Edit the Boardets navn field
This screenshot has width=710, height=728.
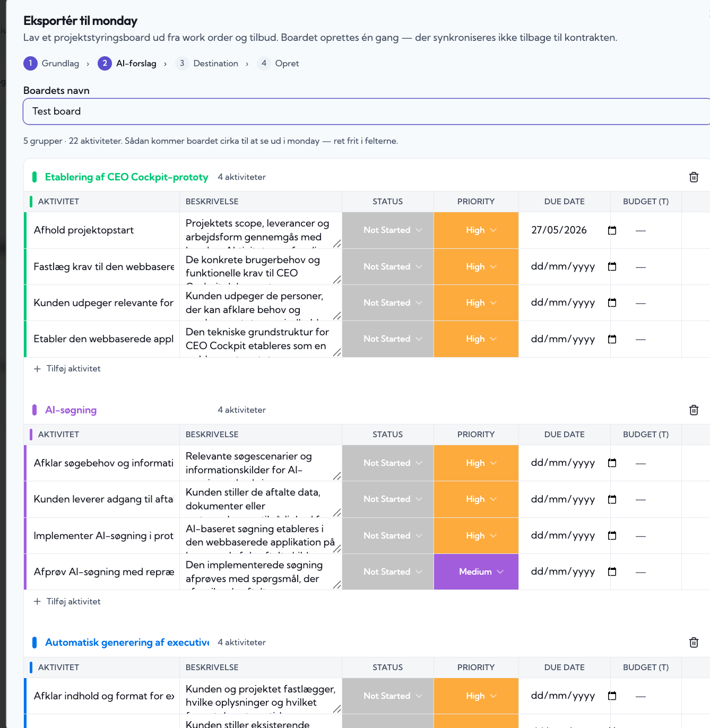tap(367, 111)
